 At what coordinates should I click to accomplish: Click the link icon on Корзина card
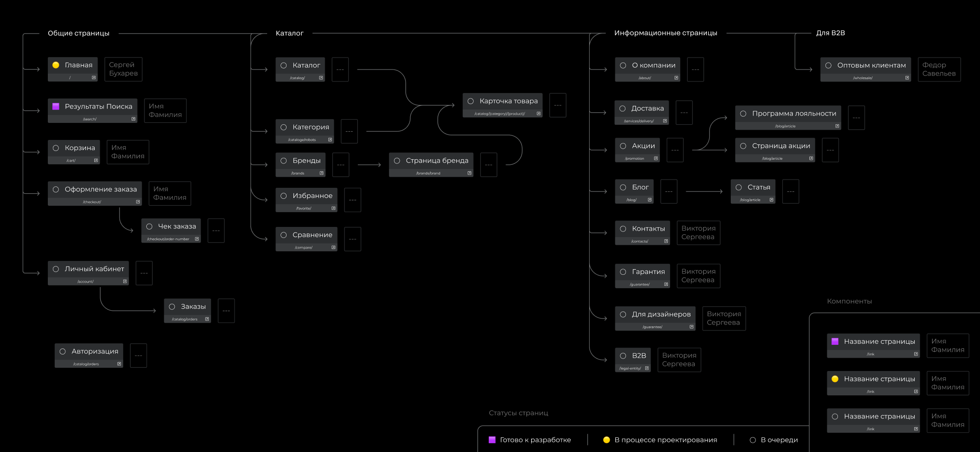pyautogui.click(x=96, y=161)
